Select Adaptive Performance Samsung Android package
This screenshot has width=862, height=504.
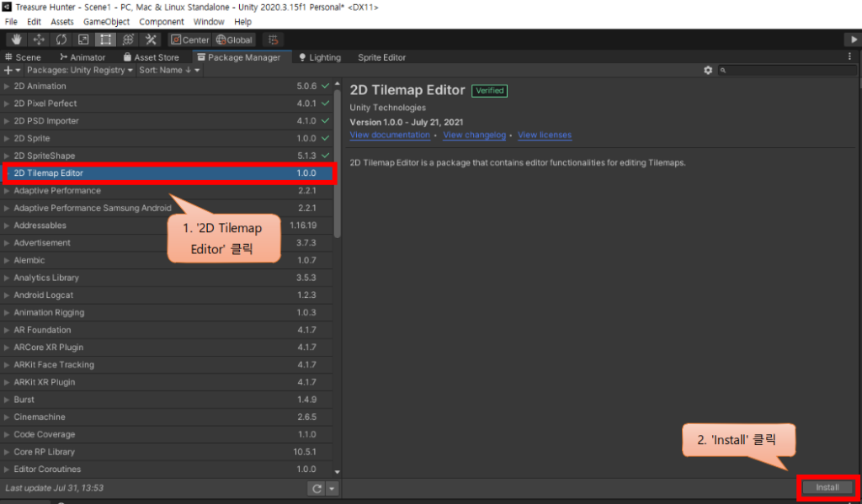click(168, 209)
